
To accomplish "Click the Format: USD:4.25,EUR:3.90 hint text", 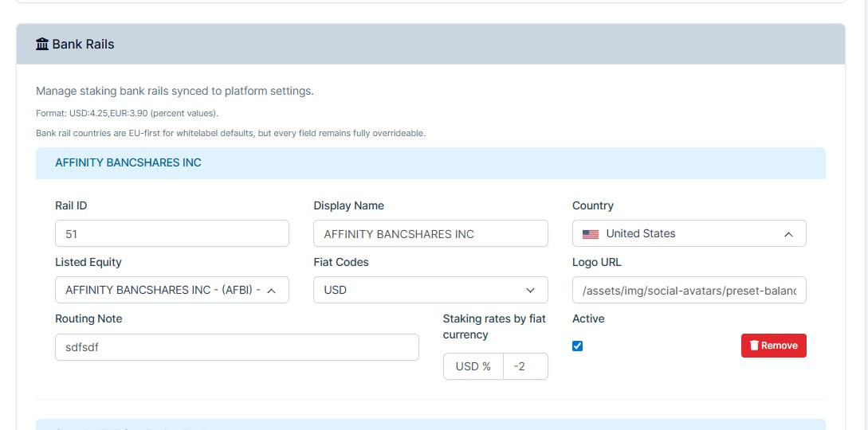I will point(128,113).
